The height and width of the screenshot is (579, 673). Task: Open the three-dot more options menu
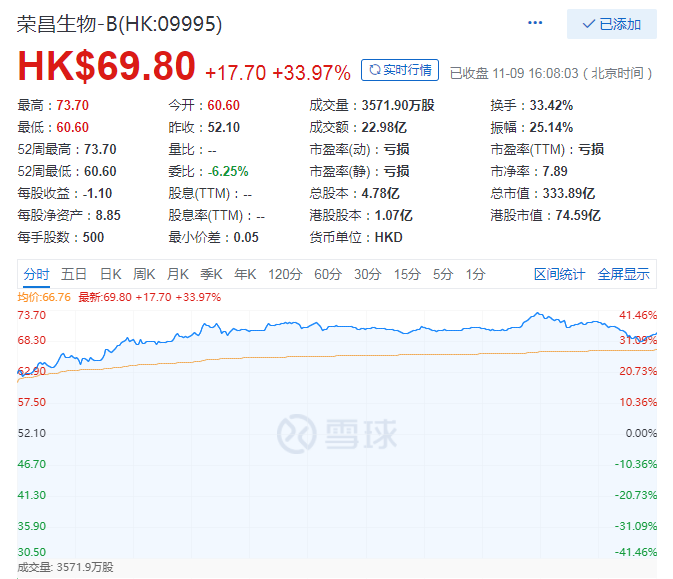pyautogui.click(x=535, y=23)
